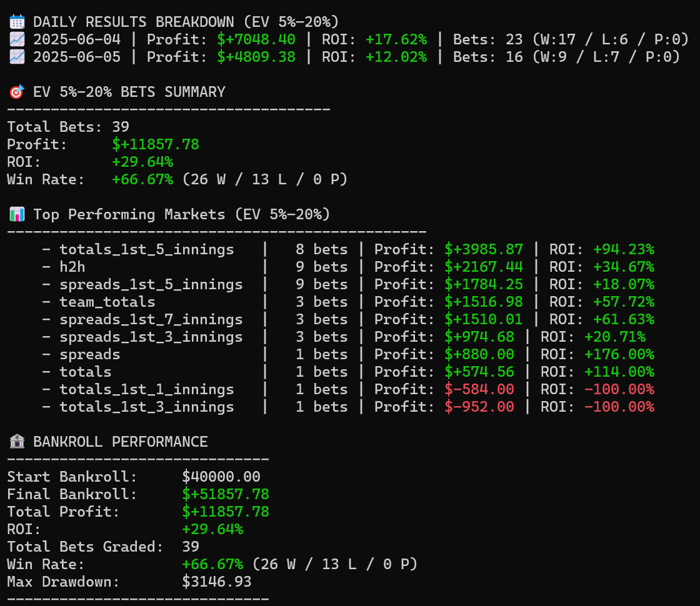This screenshot has height=606, width=700.
Task: Click the bank emoji beside BANKROLL PERFORMANCE
Action: point(17,441)
